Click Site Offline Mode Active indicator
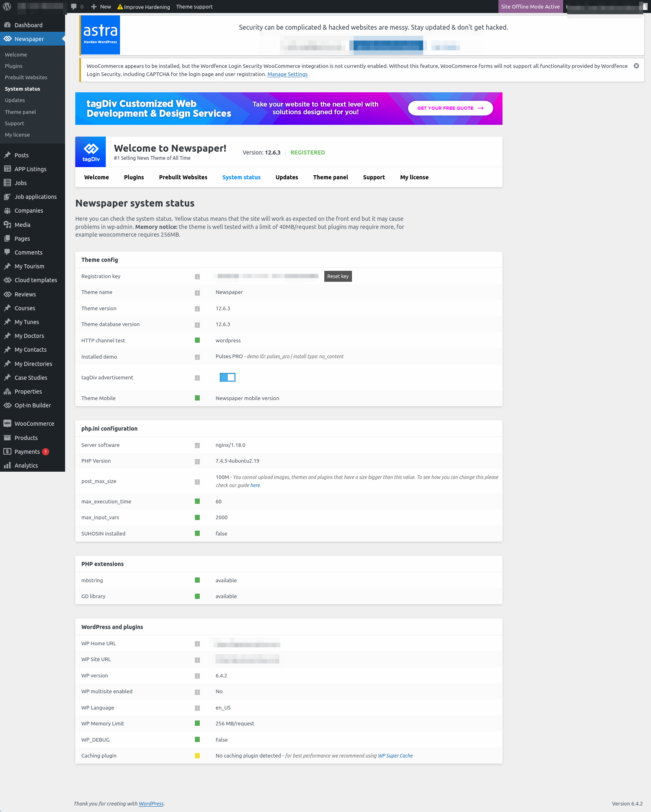Screen dimensions: 651x812 pyautogui.click(x=531, y=7)
